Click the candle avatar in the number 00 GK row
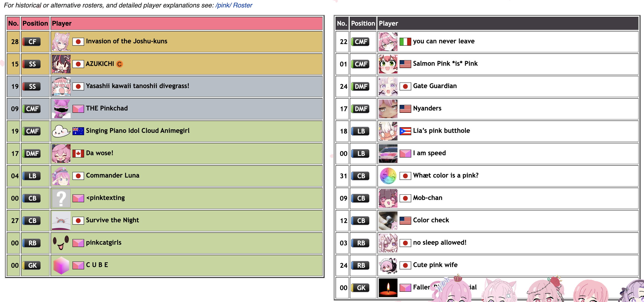 388,288
